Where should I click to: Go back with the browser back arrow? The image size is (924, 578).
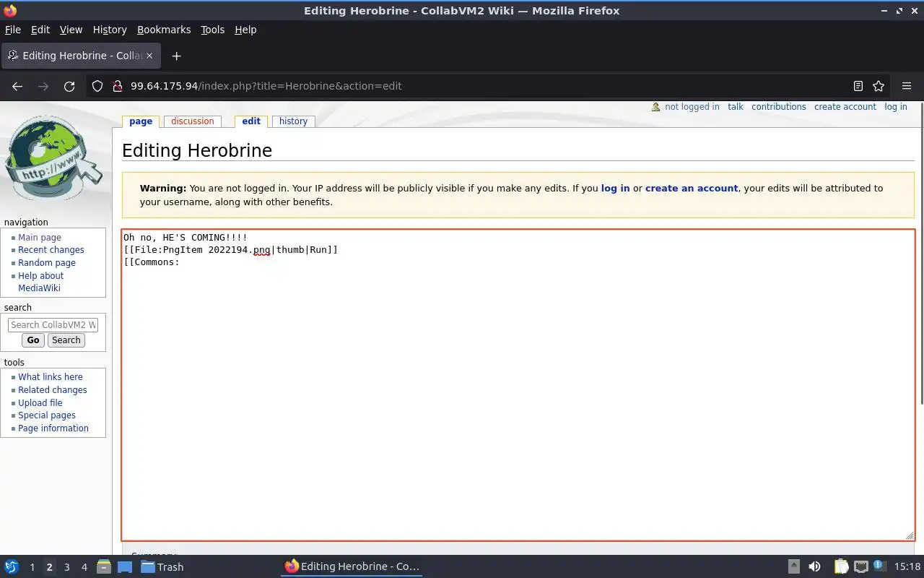tap(17, 86)
